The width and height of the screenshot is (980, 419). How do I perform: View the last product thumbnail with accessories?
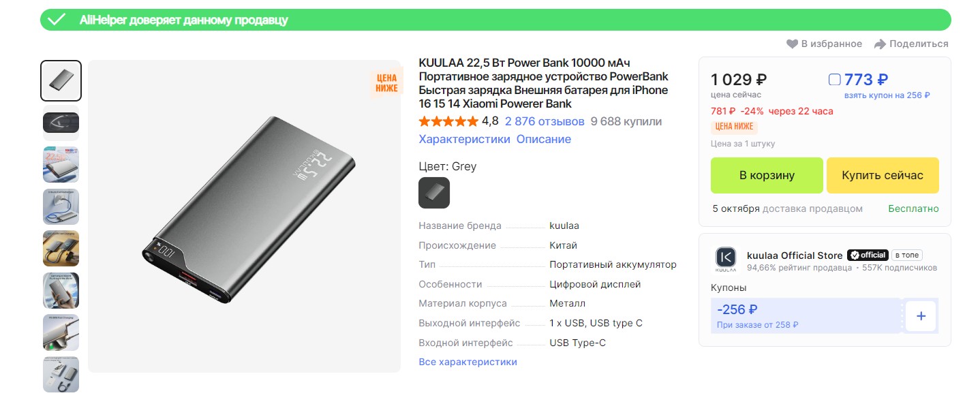pos(61,374)
